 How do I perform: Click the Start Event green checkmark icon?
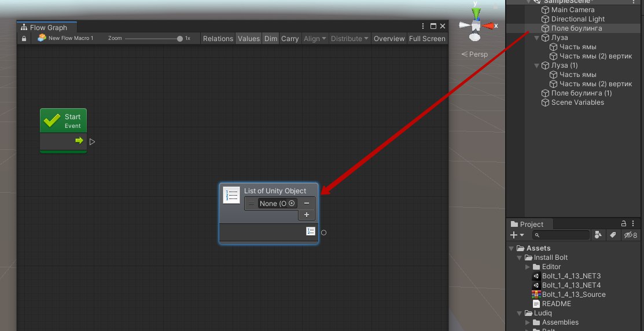pyautogui.click(x=52, y=121)
